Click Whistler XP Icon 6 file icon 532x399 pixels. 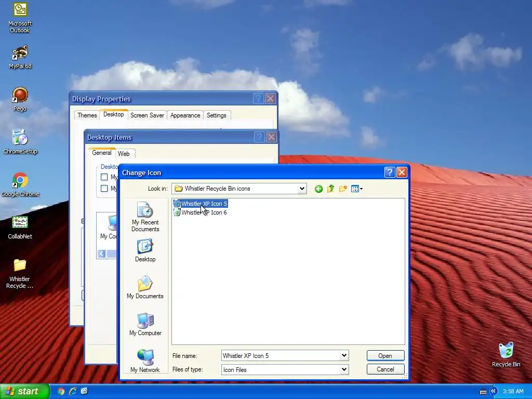(177, 212)
